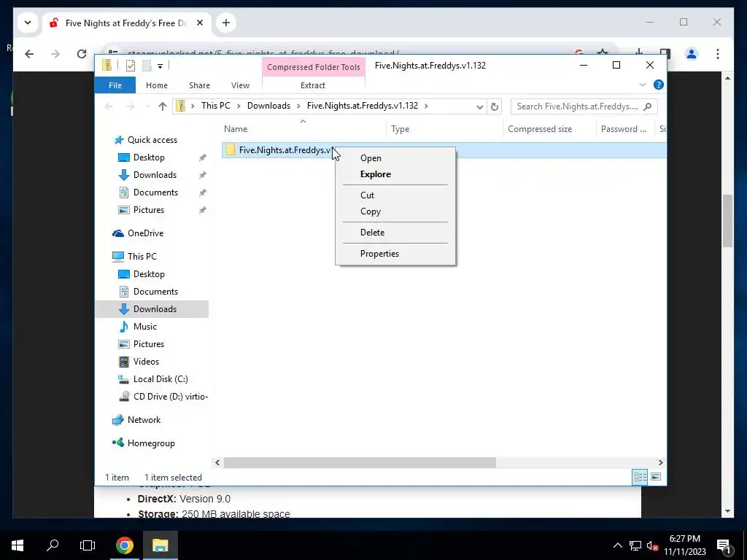Click the New Folder quick toolbar icon
This screenshot has height=560, width=747.
(x=147, y=66)
